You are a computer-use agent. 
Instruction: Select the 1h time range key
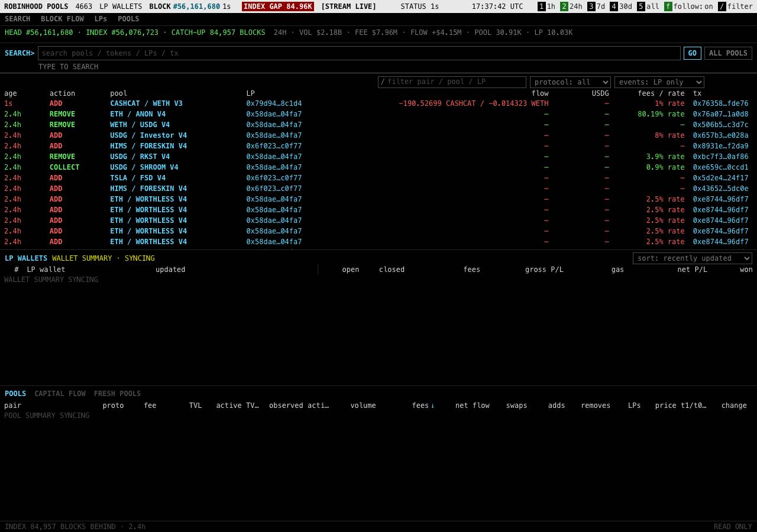tap(546, 7)
